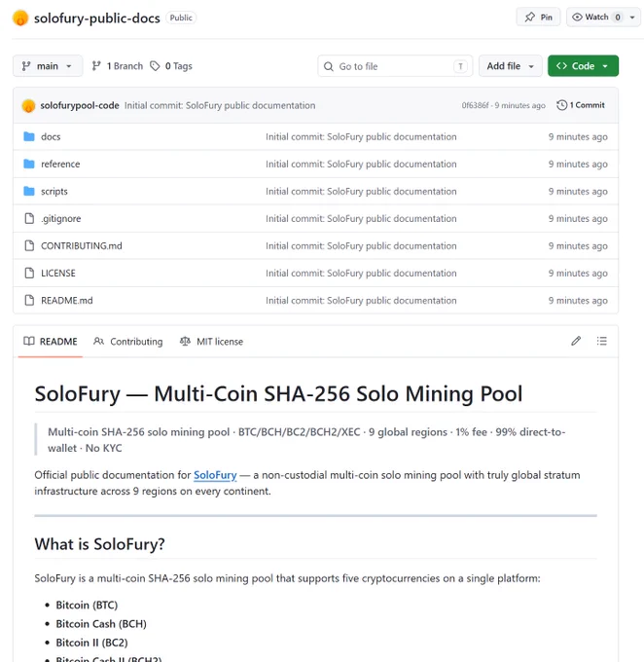This screenshot has height=662, width=644.
Task: Open commit message in LICENSE row
Action: (x=361, y=274)
